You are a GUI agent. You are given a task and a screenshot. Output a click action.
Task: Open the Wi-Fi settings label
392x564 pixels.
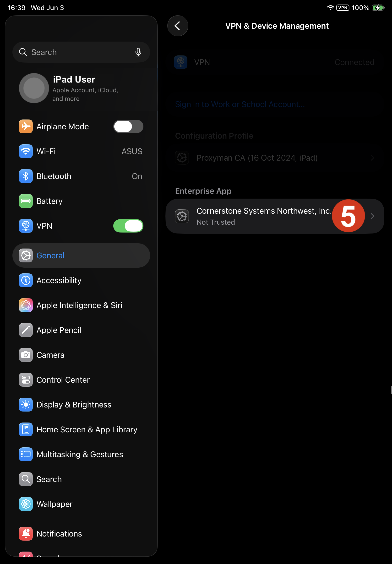point(46,151)
